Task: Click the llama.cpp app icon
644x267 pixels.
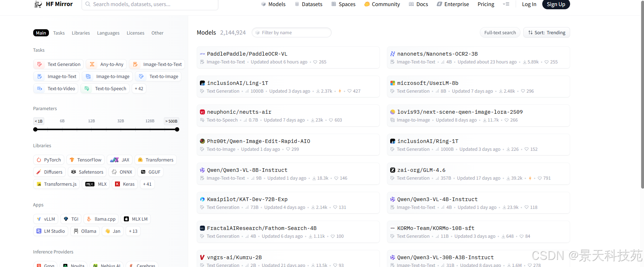Action: point(89,219)
